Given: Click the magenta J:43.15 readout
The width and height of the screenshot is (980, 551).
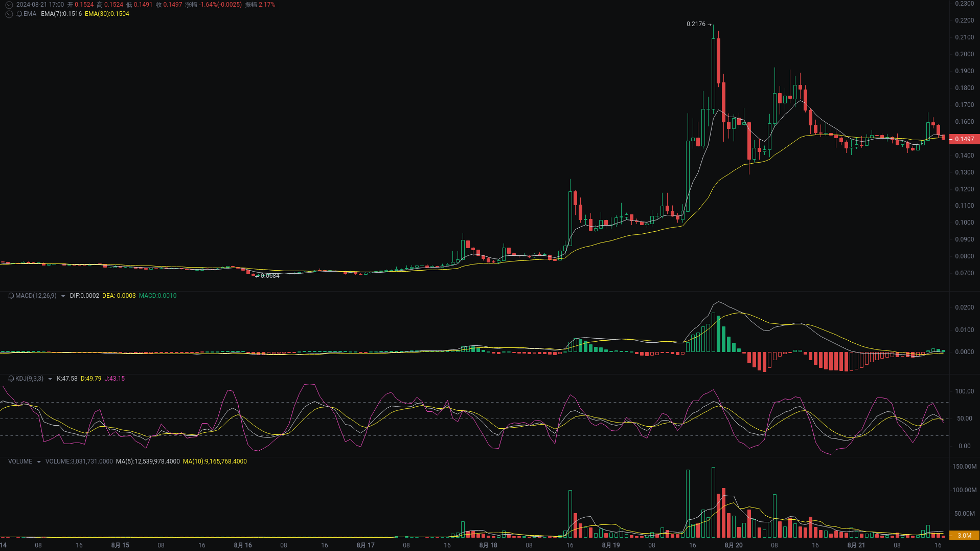Looking at the screenshot, I should point(115,379).
